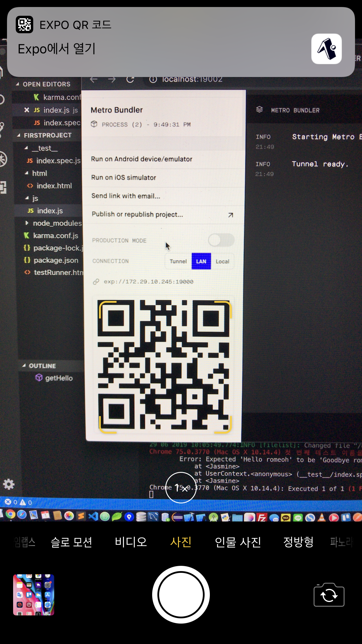Open the VS Code Debug view icon
This screenshot has width=362, height=644.
tap(3, 159)
